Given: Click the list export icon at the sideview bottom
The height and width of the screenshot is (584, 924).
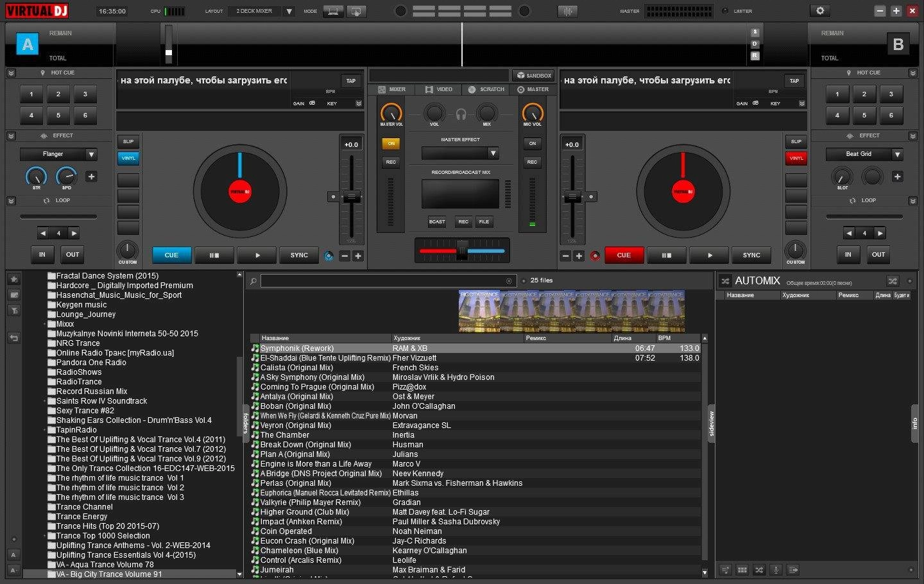Looking at the screenshot, I should pyautogui.click(x=792, y=570).
